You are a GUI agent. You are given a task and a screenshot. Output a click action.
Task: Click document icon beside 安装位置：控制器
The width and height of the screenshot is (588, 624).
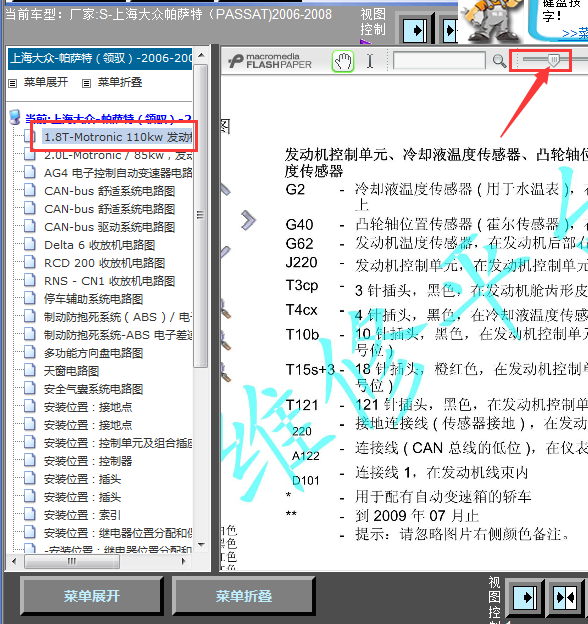(29, 460)
